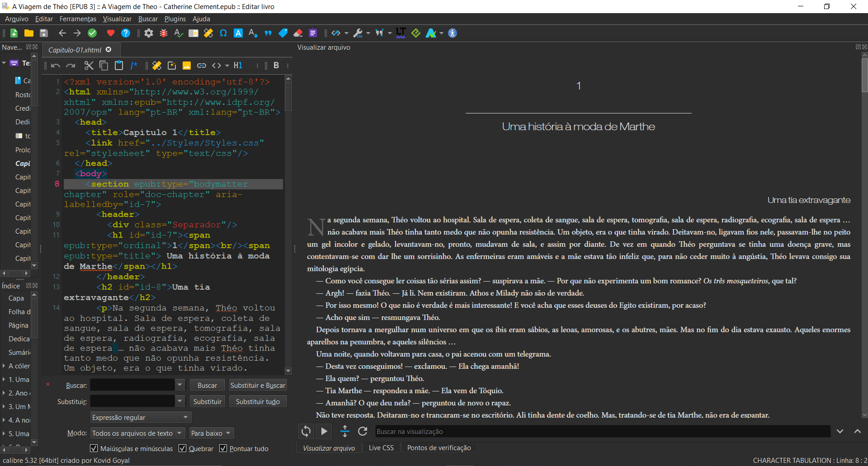This screenshot has height=466, width=868.
Task: Apply heading 1 with the H1 icon
Action: pos(238,66)
